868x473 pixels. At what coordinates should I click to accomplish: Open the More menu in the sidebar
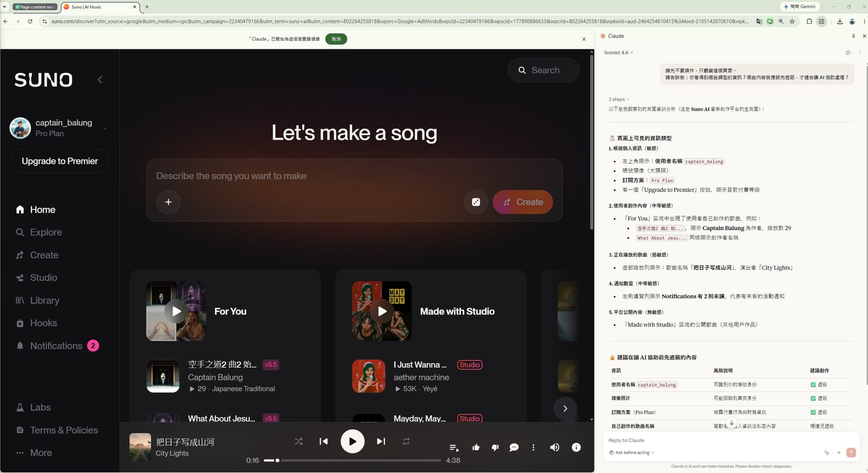click(34, 453)
